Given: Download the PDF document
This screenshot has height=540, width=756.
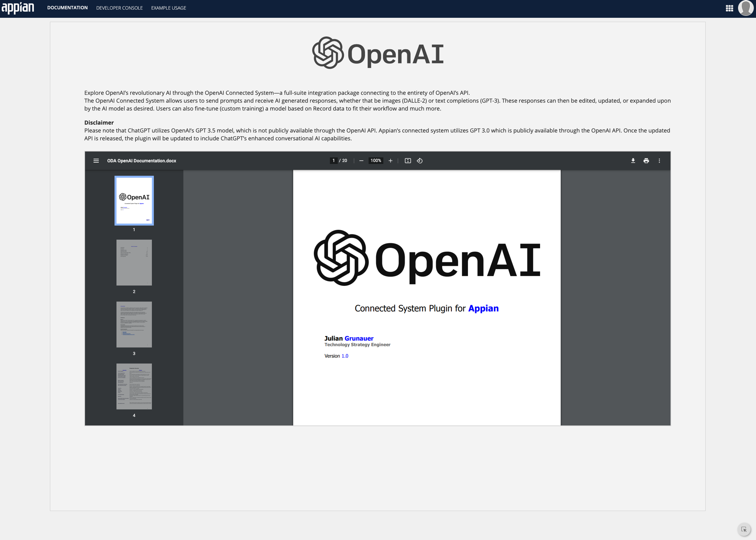Looking at the screenshot, I should click(633, 161).
